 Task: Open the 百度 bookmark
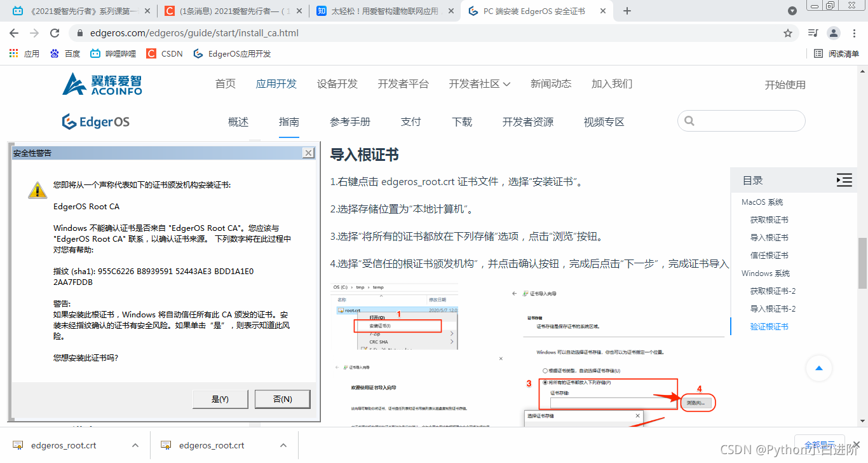tap(65, 53)
